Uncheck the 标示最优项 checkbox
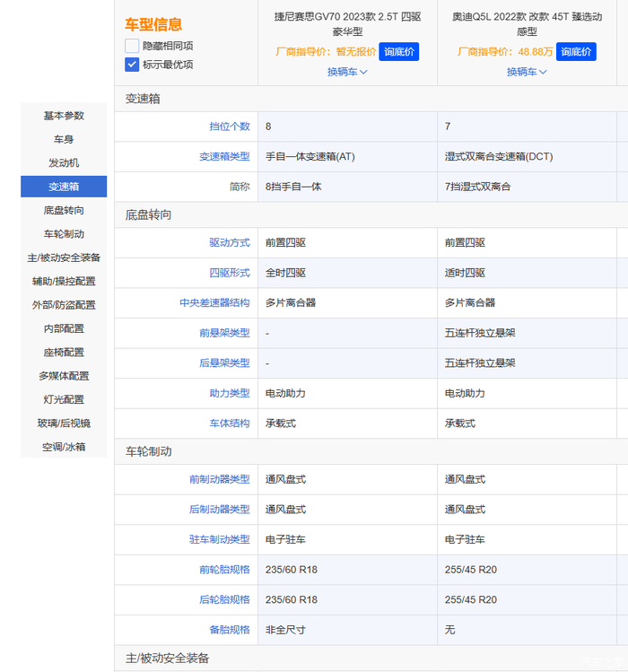 pyautogui.click(x=132, y=65)
